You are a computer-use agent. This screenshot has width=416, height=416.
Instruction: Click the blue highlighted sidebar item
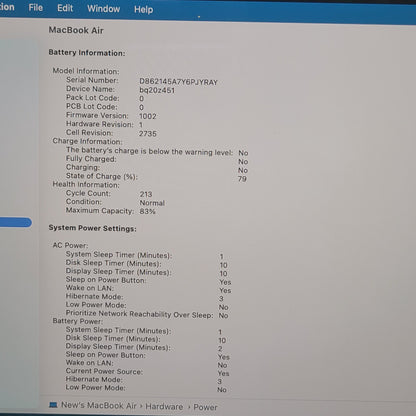[16, 222]
